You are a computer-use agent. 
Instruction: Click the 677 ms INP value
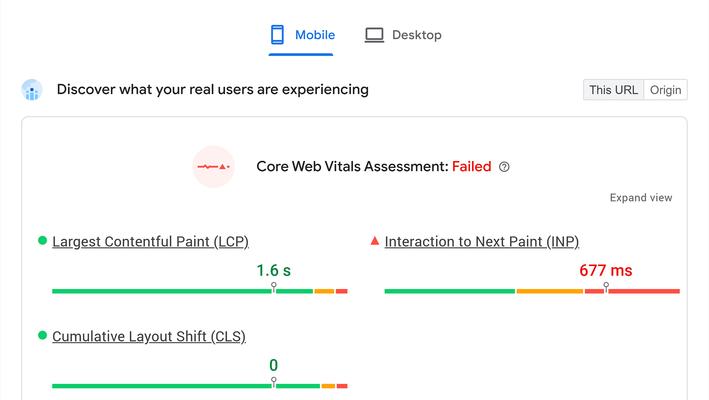tap(606, 270)
